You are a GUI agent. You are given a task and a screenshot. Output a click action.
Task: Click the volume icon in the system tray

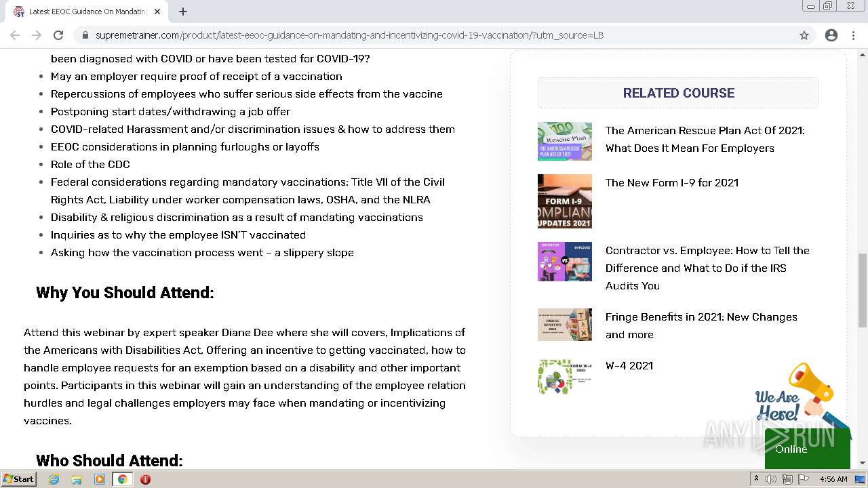pos(771,479)
